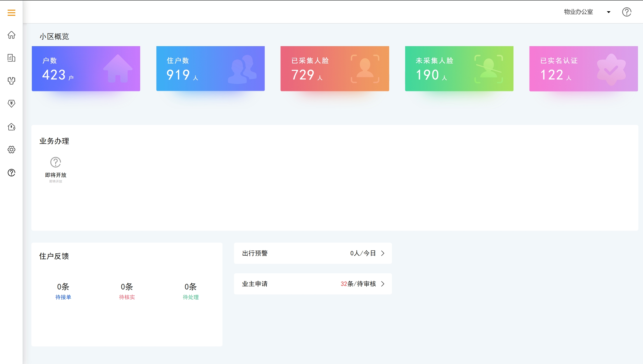
Task: Click the 即将开放 question mark icon
Action: pyautogui.click(x=56, y=162)
